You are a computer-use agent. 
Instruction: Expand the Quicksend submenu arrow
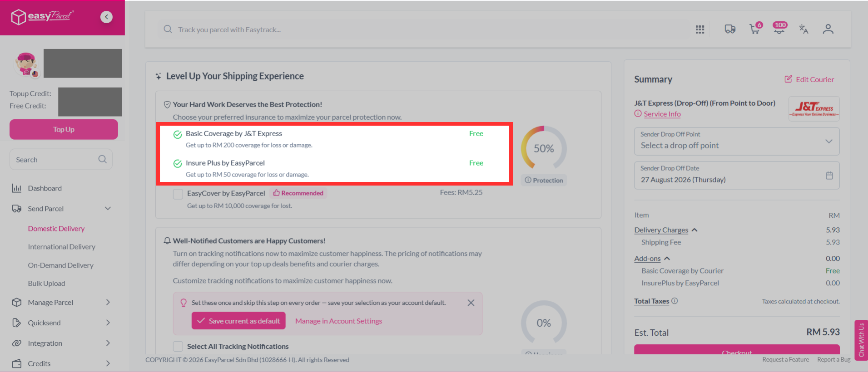(x=108, y=323)
